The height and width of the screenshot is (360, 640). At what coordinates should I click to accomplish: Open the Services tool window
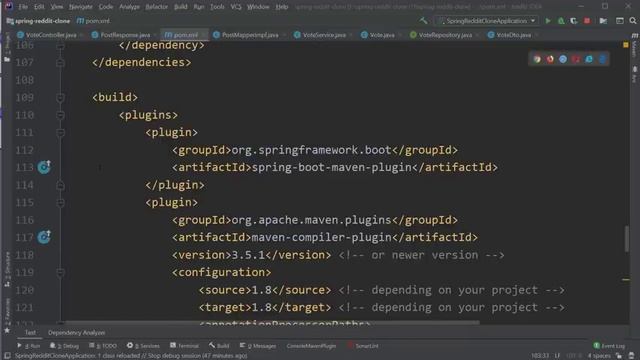[143, 346]
